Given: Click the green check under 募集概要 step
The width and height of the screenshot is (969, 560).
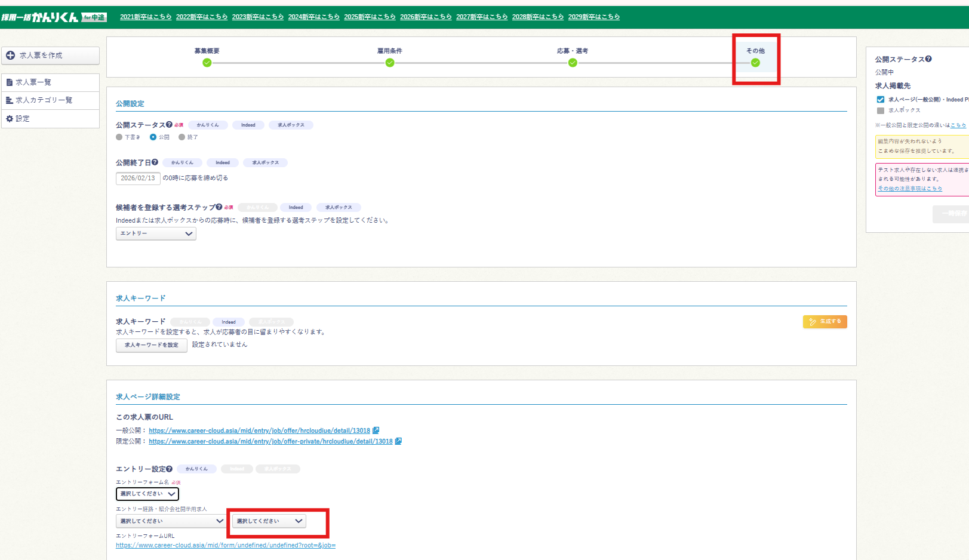Looking at the screenshot, I should pyautogui.click(x=207, y=63).
